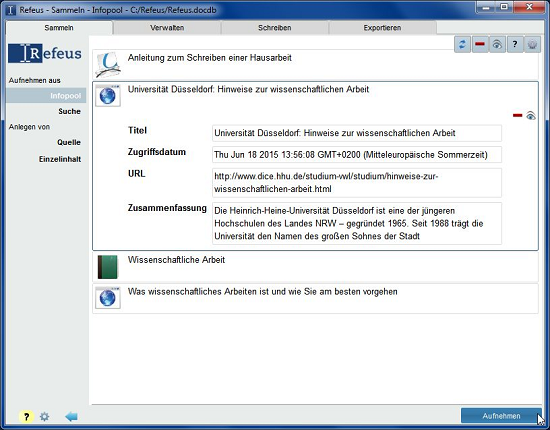Click the Zusammenfassung text area
The width and height of the screenshot is (550, 430).
[x=357, y=223]
